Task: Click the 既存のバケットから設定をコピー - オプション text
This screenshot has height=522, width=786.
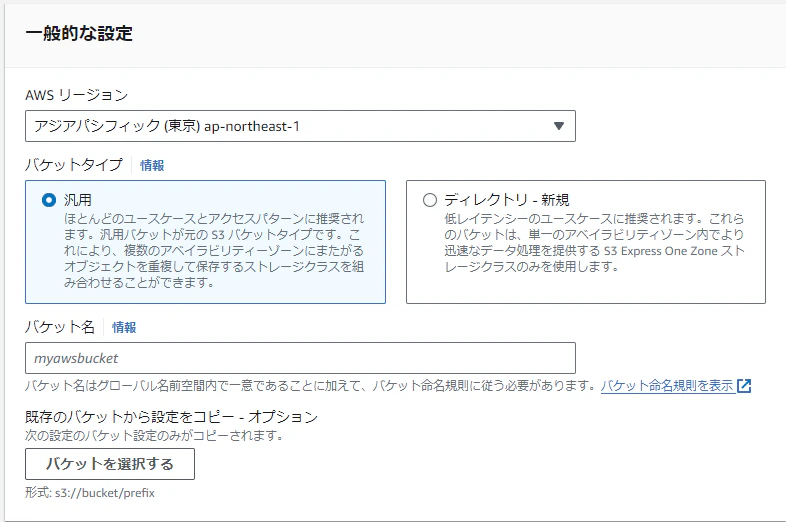Action: tap(171, 417)
